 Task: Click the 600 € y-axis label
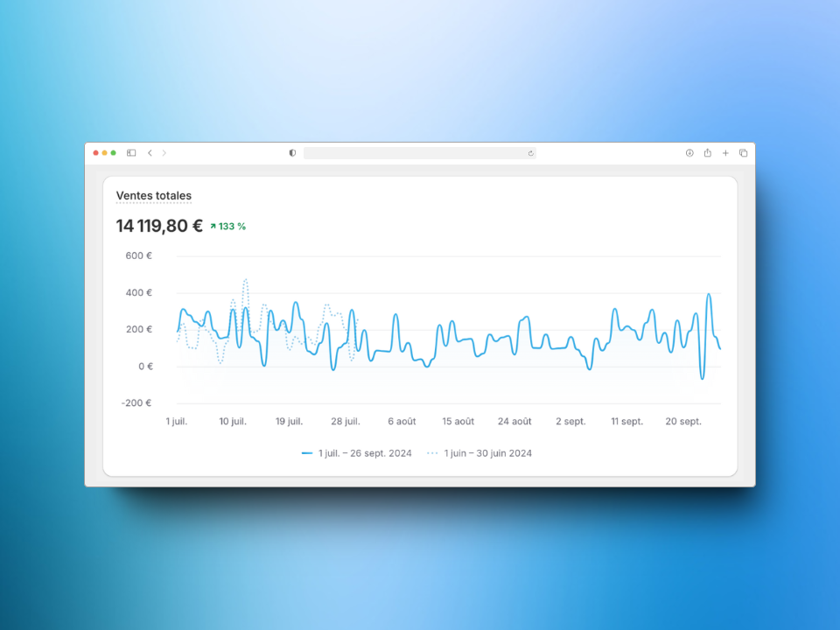138,255
